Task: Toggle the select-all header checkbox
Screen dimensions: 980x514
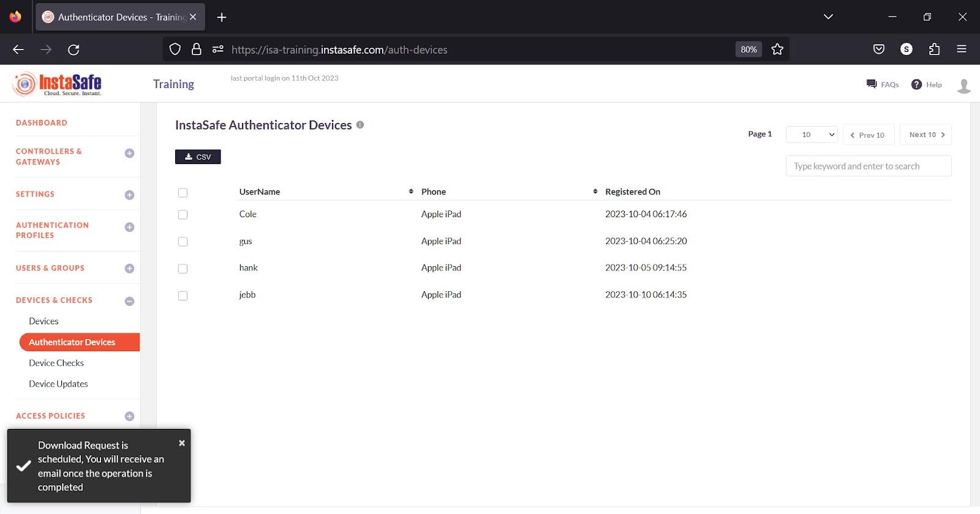Action: [183, 193]
